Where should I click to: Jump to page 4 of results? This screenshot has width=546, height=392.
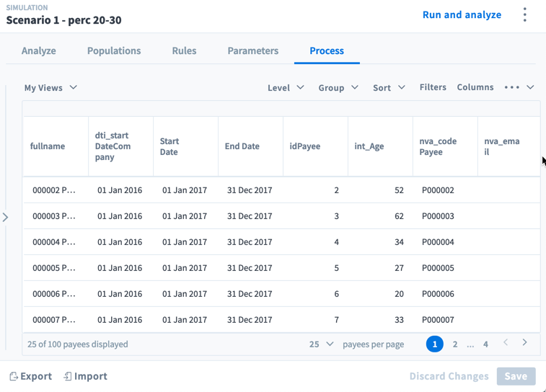485,344
